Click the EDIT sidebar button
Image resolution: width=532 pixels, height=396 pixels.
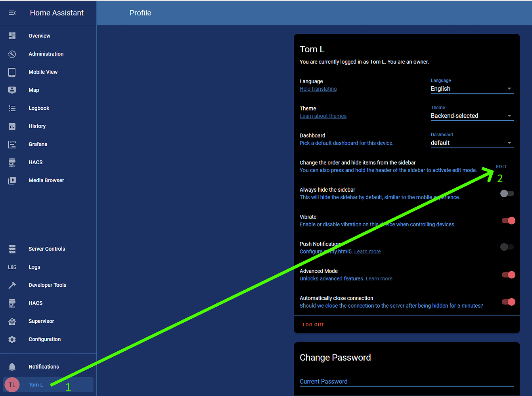tap(501, 167)
